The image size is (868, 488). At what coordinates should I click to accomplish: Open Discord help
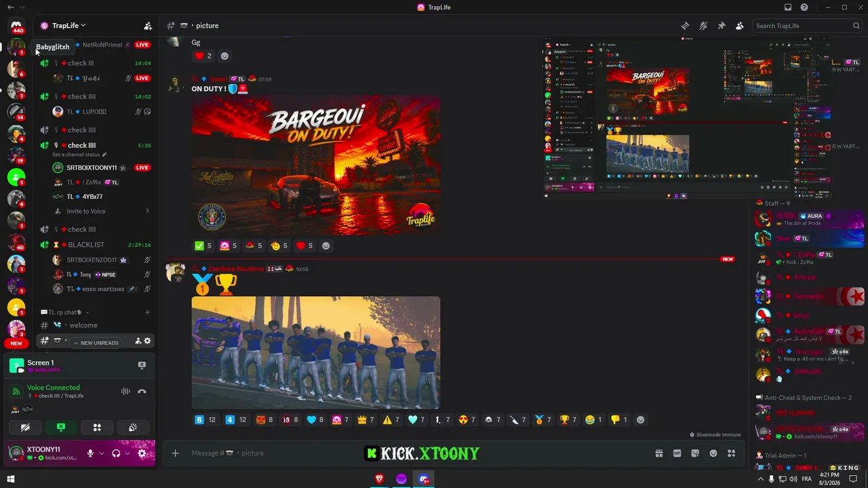click(804, 7)
